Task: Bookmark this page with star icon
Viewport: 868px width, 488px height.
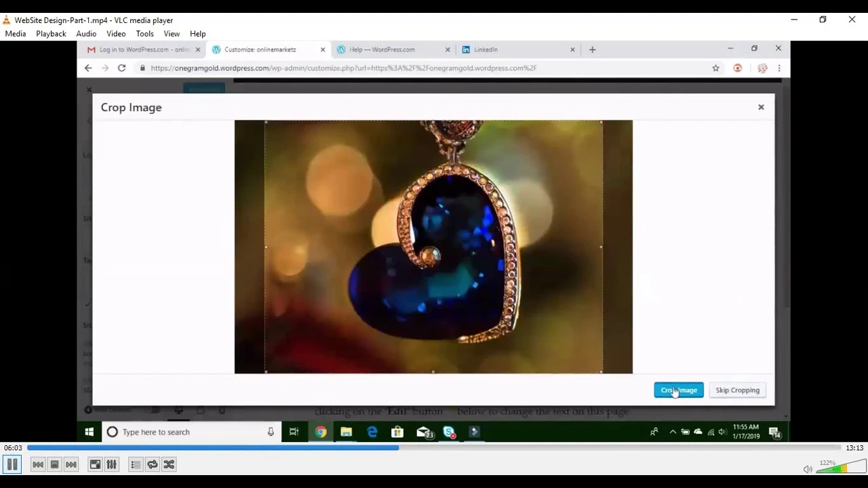Action: (715, 68)
